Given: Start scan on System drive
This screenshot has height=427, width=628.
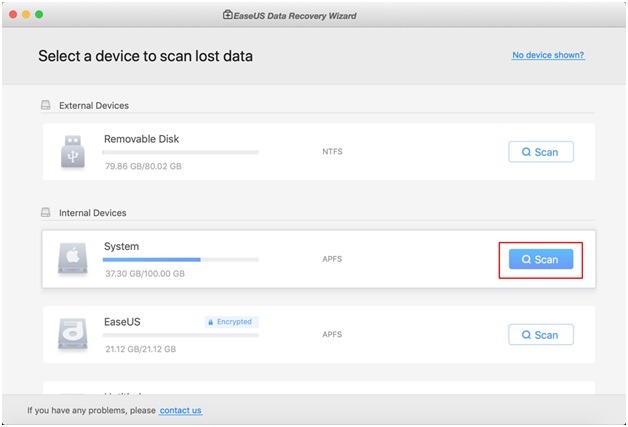Looking at the screenshot, I should 541,259.
